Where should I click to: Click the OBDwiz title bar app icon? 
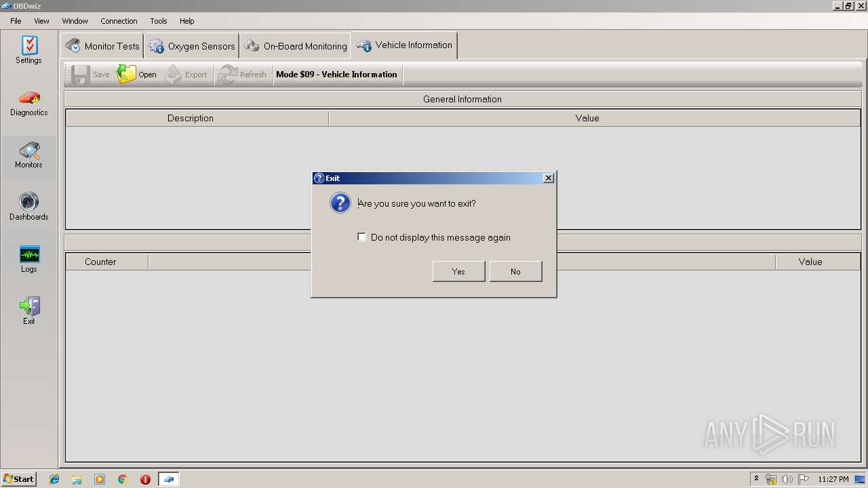coord(6,5)
